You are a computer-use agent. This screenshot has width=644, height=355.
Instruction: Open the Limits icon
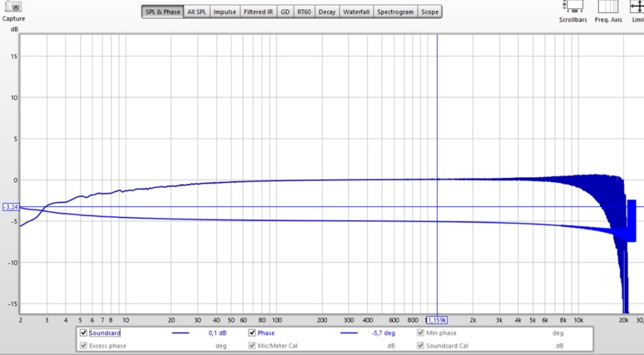coord(637,6)
